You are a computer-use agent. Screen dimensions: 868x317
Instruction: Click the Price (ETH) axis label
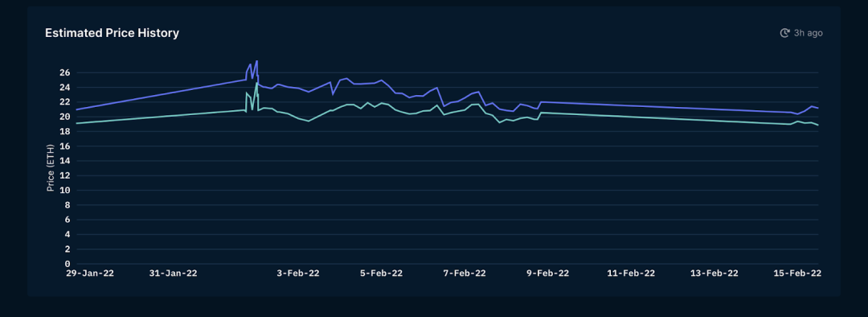[51, 168]
